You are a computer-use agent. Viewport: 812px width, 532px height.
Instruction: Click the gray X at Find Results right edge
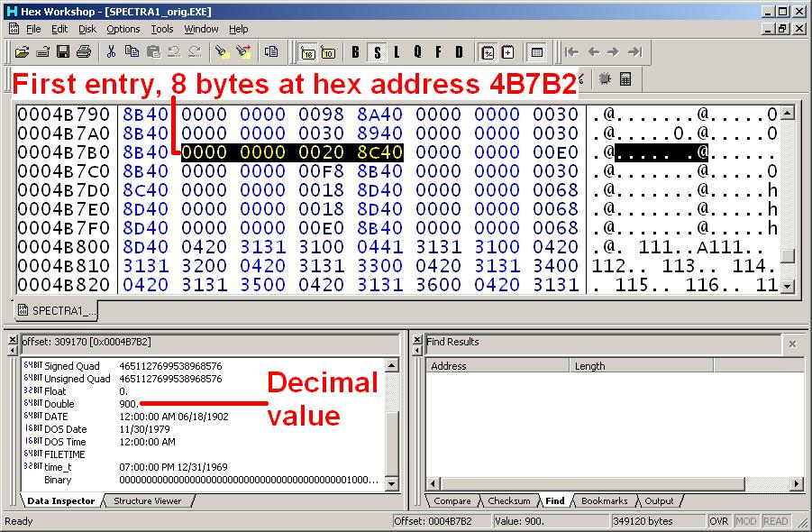[792, 344]
